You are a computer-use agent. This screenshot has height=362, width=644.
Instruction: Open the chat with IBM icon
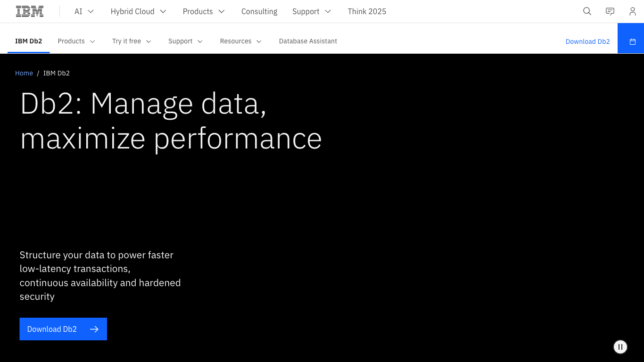click(610, 11)
